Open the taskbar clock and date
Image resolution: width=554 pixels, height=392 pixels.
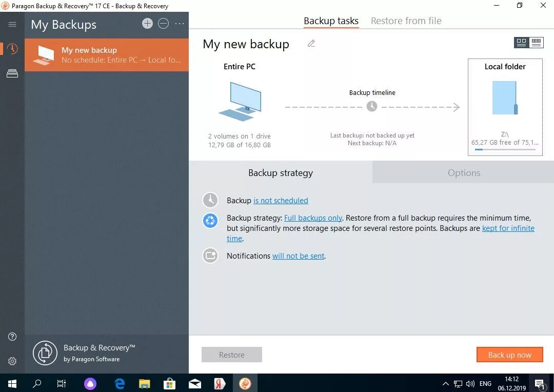[x=511, y=383]
